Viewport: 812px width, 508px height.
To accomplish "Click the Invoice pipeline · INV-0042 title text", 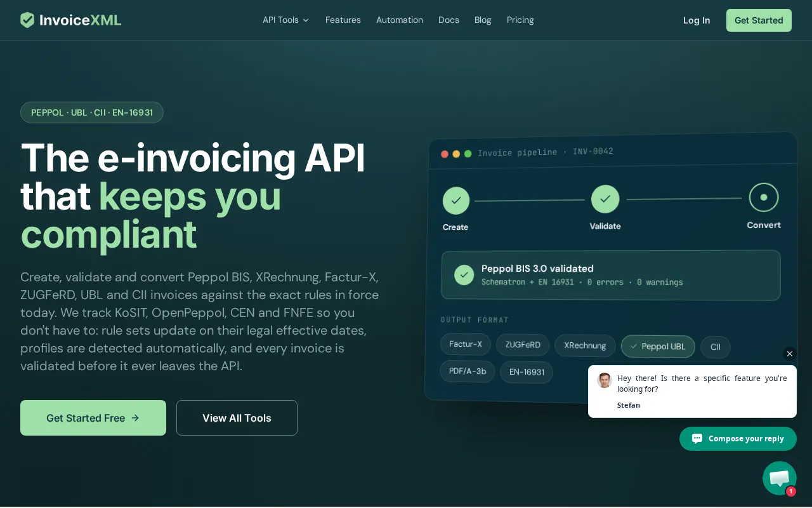I will pos(546,152).
